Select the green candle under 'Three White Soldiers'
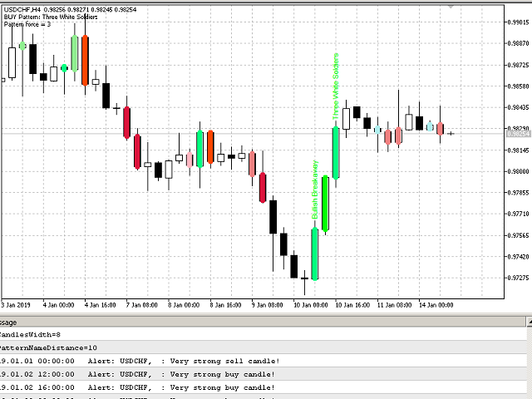The height and width of the screenshot is (399, 532). 336,153
